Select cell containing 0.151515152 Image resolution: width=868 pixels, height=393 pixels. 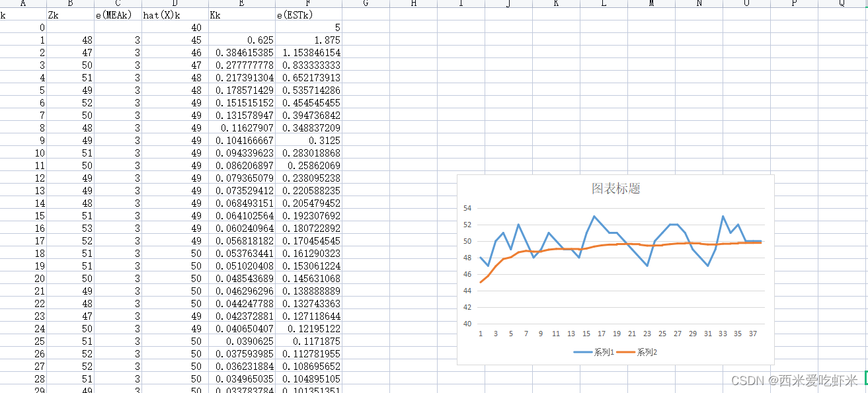242,102
